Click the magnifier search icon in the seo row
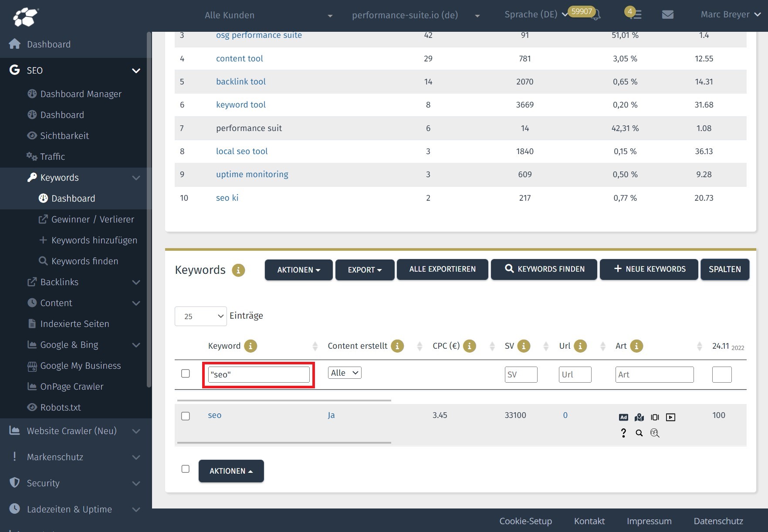 click(639, 433)
